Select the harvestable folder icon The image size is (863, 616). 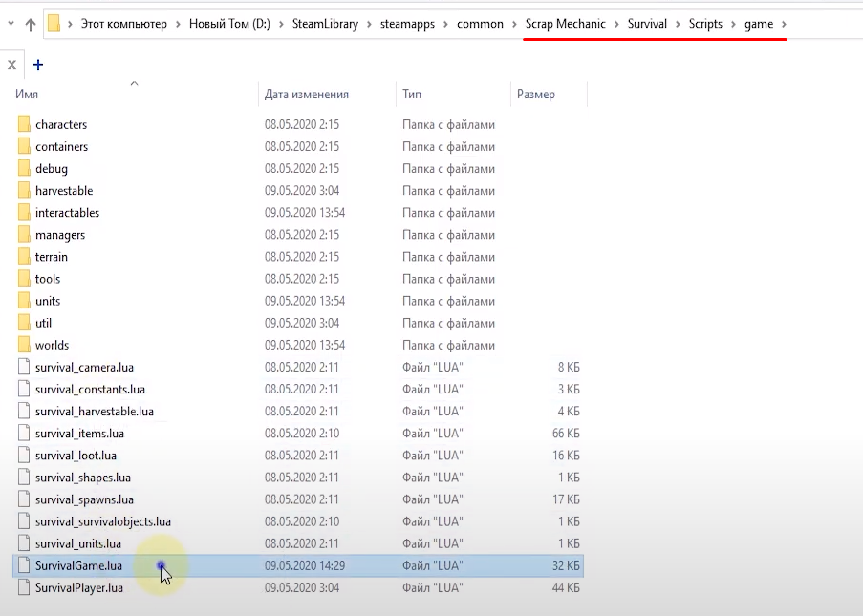point(24,190)
